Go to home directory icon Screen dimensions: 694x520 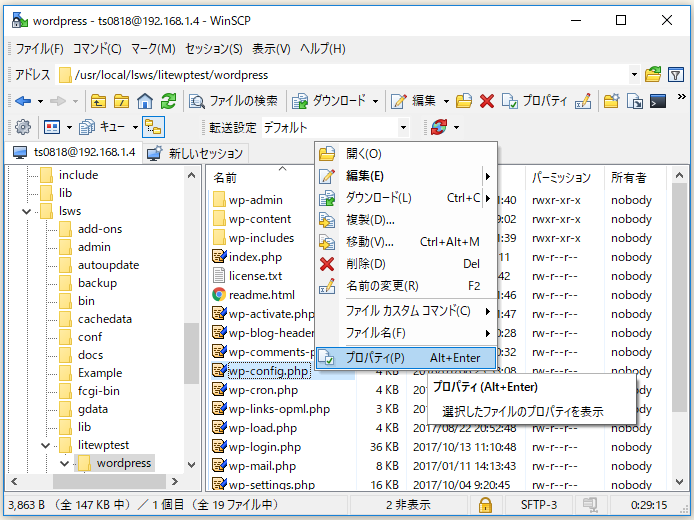(x=145, y=101)
